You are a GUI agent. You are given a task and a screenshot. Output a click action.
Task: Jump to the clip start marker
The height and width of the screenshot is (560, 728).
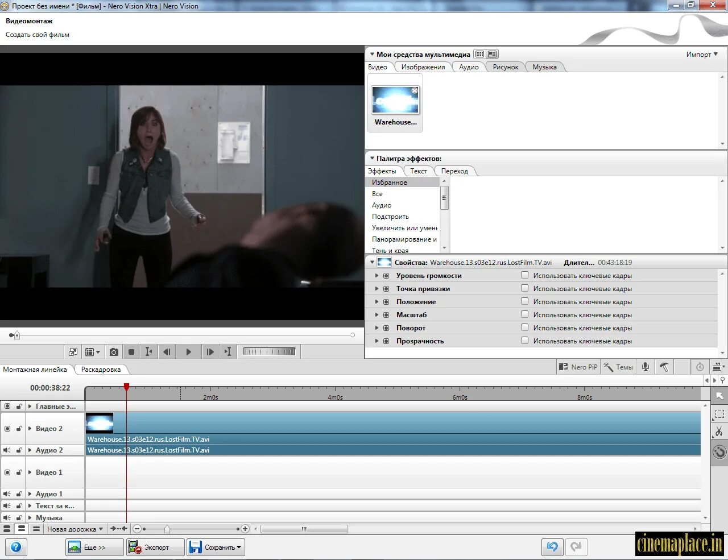148,352
